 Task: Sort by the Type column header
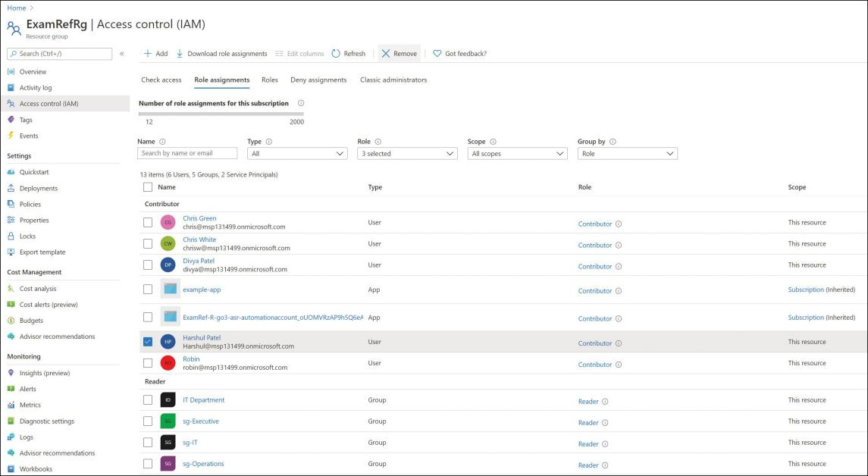[374, 187]
